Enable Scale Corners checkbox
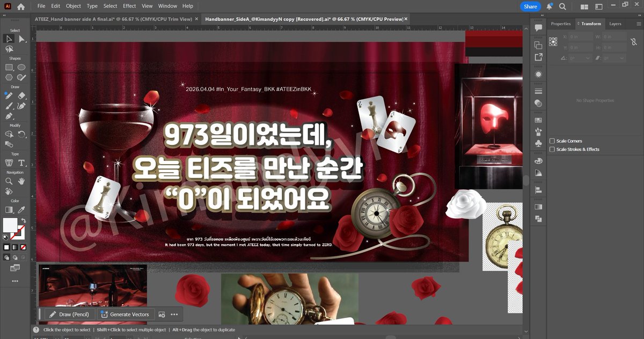The height and width of the screenshot is (339, 644). (x=552, y=141)
